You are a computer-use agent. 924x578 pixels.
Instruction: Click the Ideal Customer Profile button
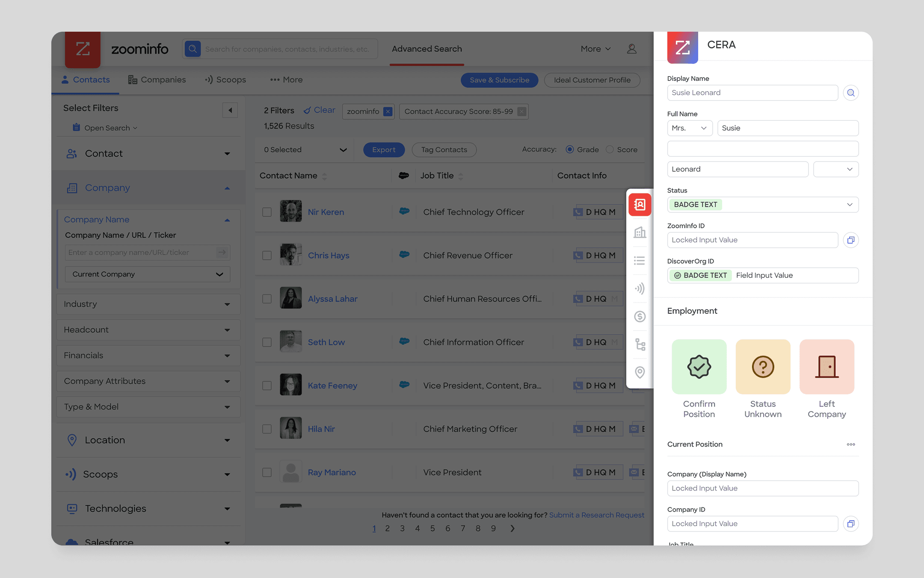[592, 80]
